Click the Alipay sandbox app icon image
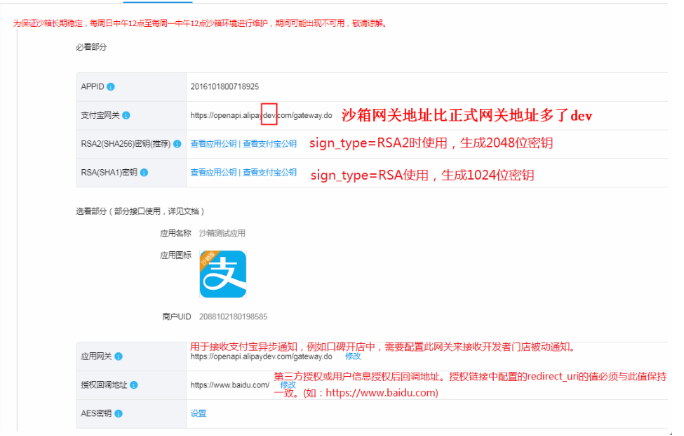 (223, 274)
